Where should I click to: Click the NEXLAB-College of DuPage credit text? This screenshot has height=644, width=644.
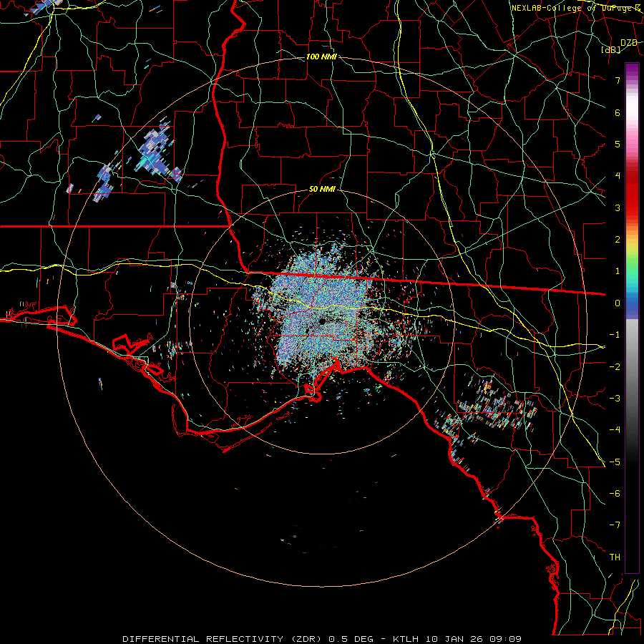pos(575,8)
